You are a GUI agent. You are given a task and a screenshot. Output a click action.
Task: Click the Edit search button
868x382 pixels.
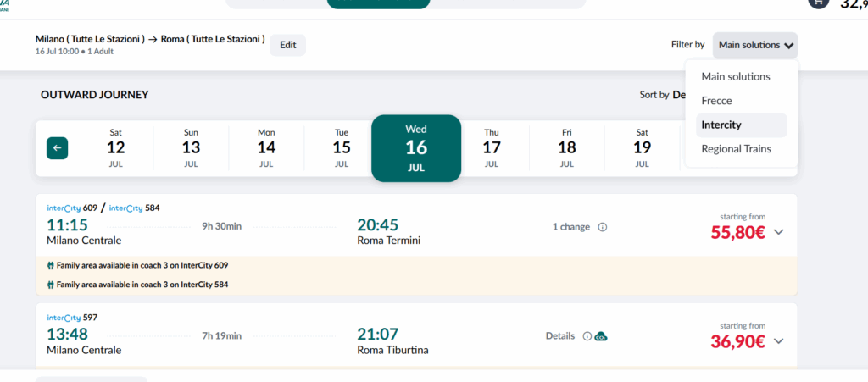[x=288, y=46]
